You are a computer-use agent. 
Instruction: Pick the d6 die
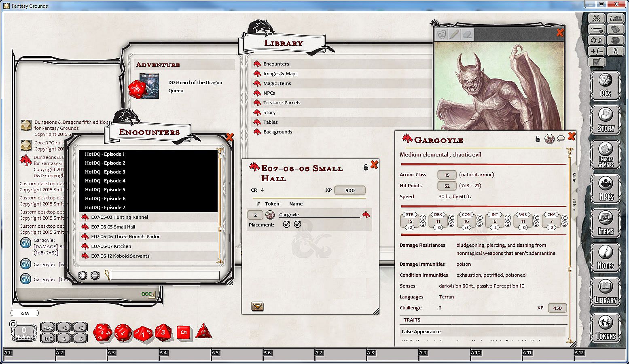tap(184, 333)
